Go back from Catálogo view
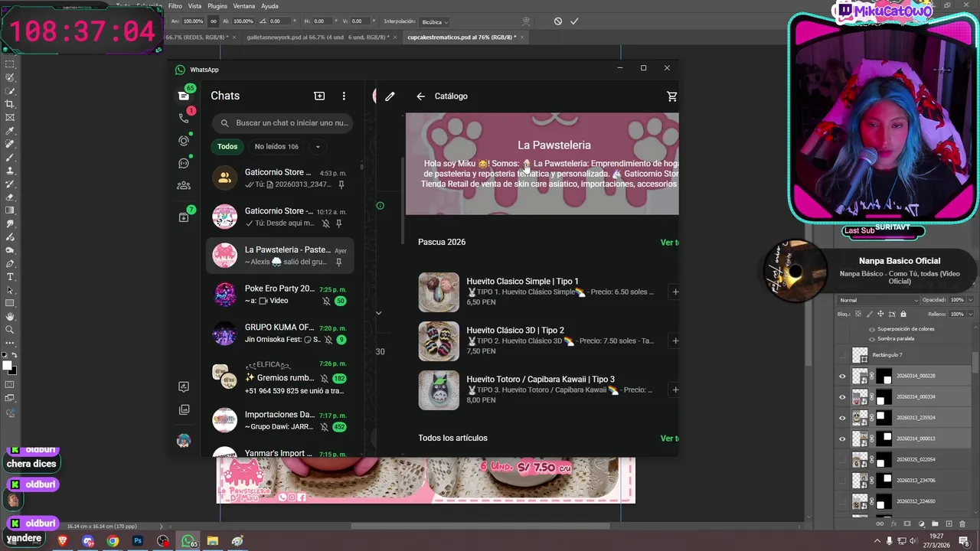Screen dimensions: 980x551 [420, 96]
